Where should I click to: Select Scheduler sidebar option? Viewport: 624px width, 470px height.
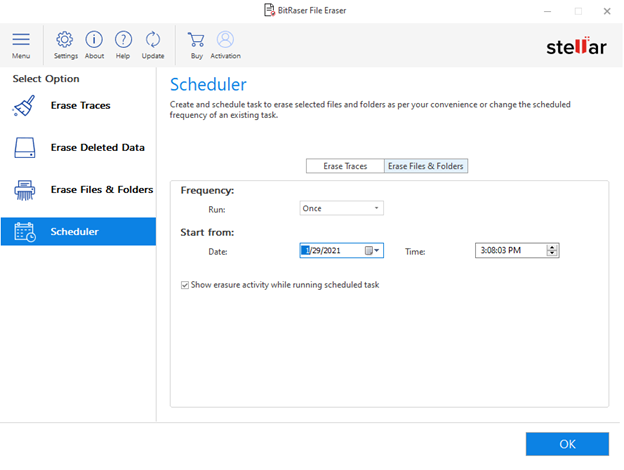tap(78, 232)
